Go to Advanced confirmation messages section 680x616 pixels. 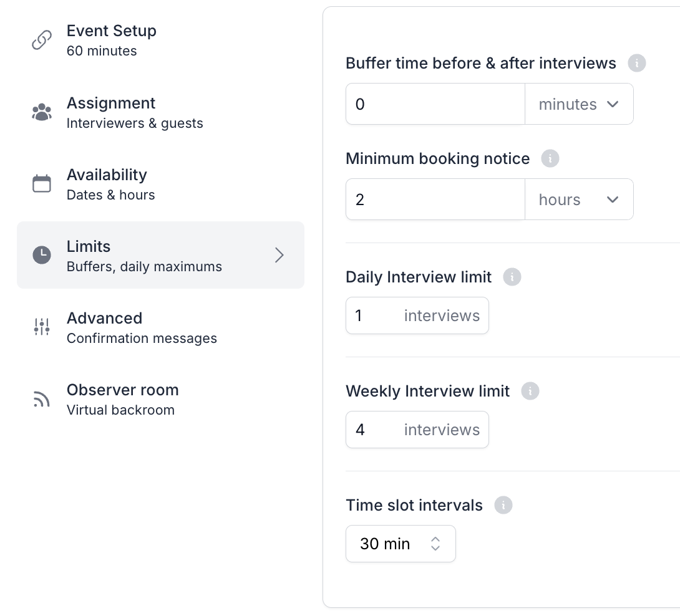click(x=142, y=327)
